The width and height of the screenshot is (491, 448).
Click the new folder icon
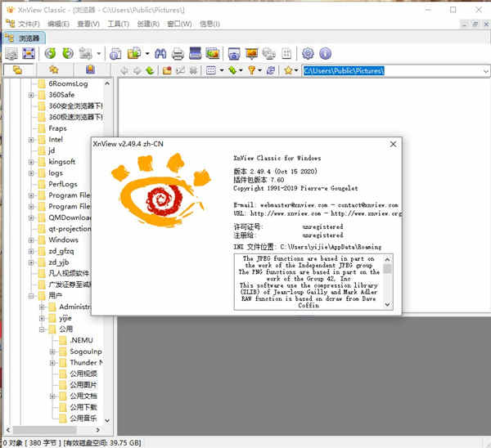(167, 70)
